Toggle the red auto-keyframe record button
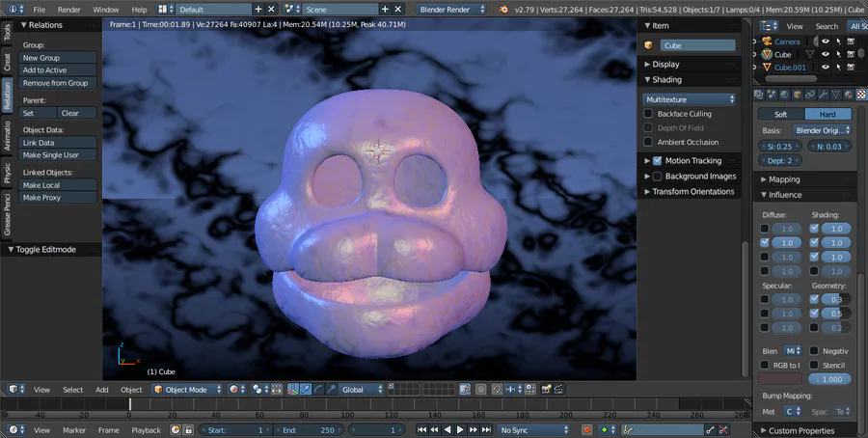The height and width of the screenshot is (438, 868). (x=586, y=429)
